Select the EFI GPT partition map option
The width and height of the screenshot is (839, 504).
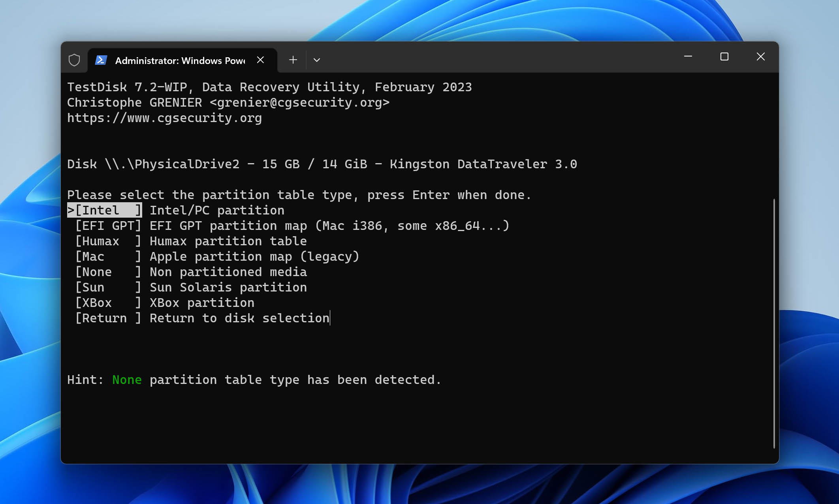[292, 226]
